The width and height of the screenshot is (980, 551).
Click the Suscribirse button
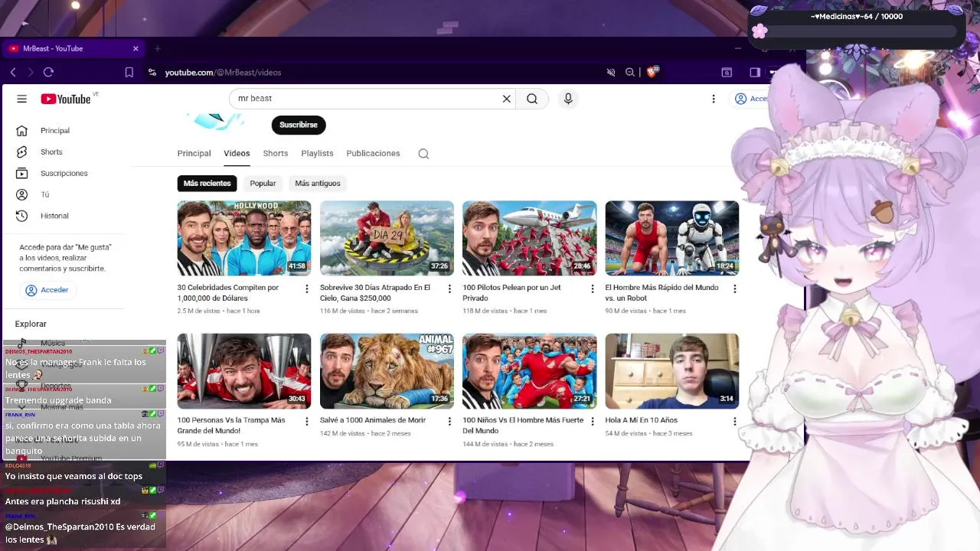click(x=299, y=125)
